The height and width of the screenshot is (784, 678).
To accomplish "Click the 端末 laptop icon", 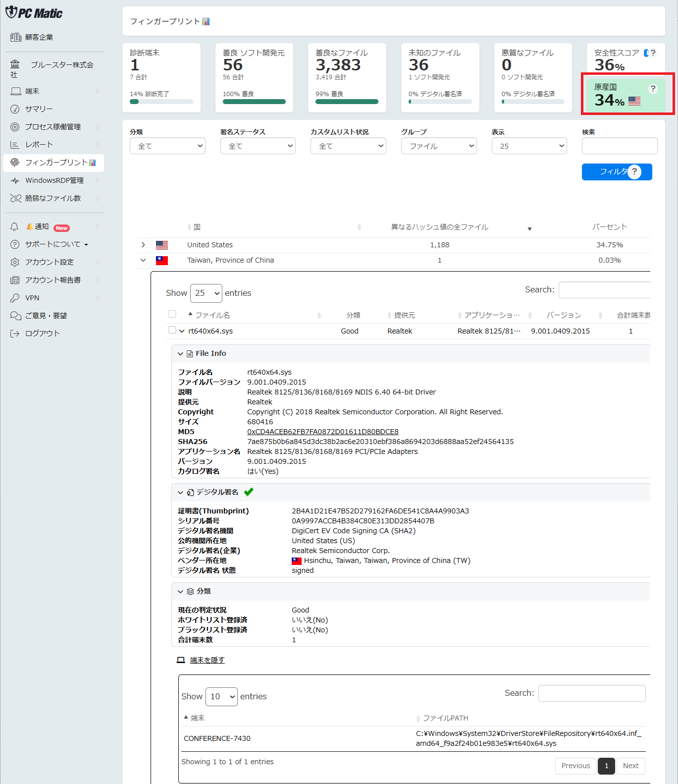I will click(x=16, y=91).
